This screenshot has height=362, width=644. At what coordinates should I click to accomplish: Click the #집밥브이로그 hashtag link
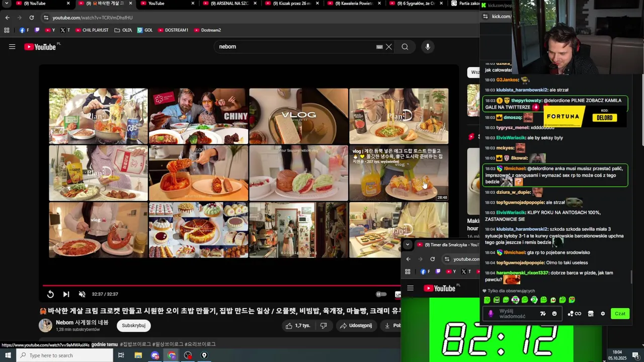coord(135,344)
